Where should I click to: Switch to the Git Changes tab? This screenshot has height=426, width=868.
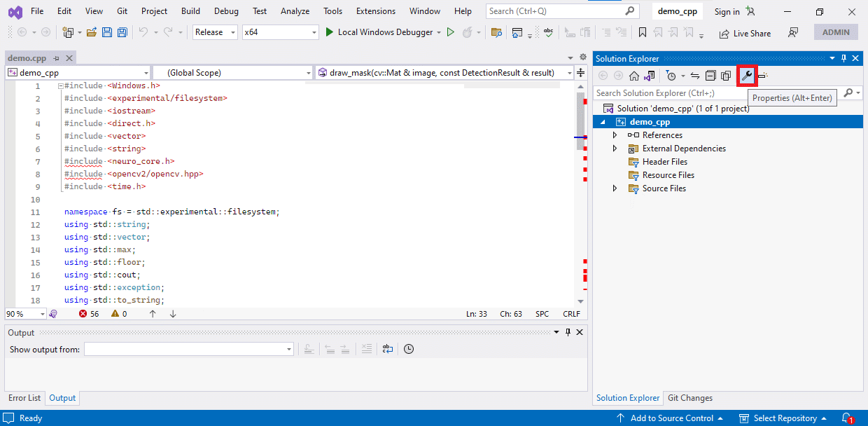tap(690, 398)
